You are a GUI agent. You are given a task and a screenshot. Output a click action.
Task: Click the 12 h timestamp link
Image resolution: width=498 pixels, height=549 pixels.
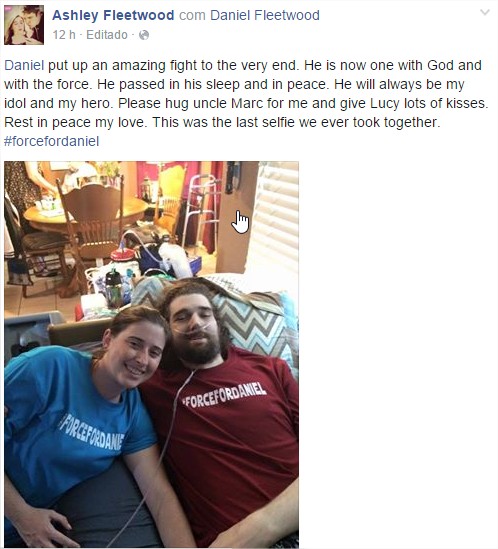point(64,35)
